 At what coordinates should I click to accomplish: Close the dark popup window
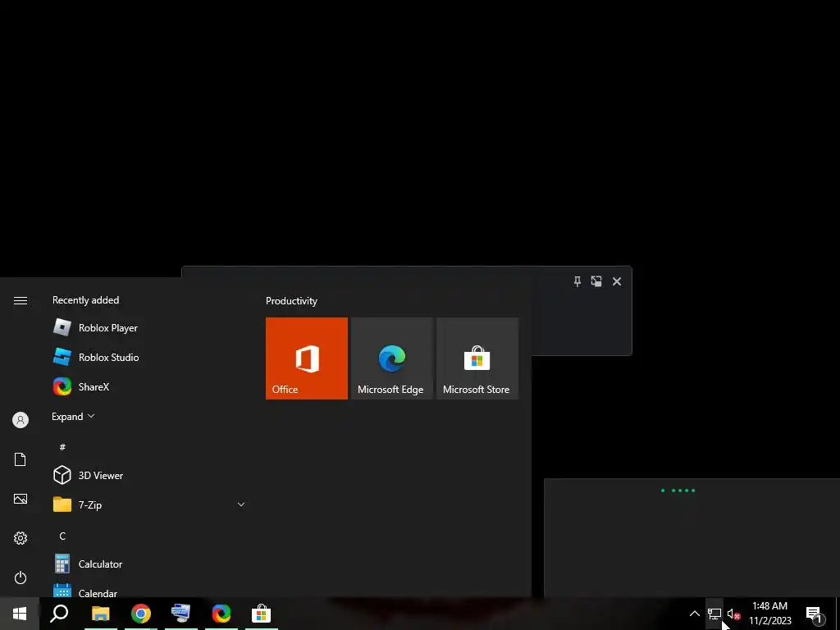[617, 281]
